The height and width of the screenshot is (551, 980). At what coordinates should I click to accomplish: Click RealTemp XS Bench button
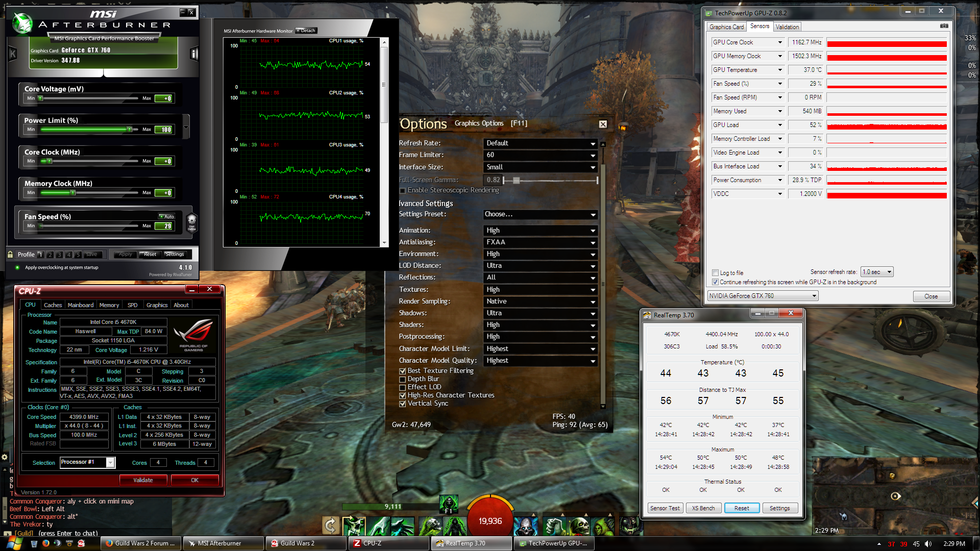coord(703,508)
